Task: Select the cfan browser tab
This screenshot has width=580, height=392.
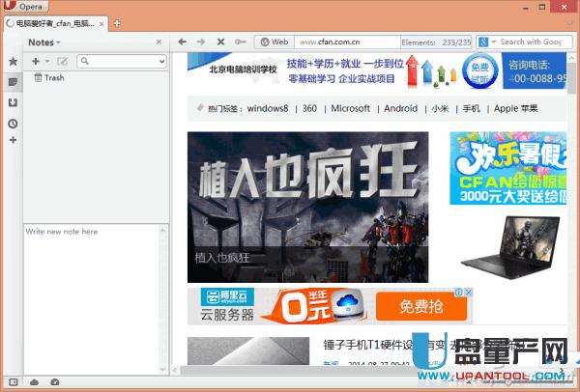Action: (x=55, y=23)
